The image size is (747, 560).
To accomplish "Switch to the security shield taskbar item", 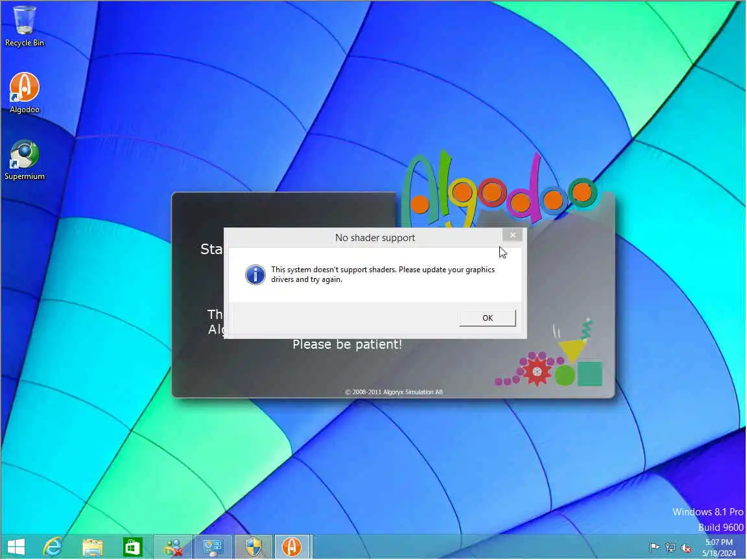I will pyautogui.click(x=254, y=546).
